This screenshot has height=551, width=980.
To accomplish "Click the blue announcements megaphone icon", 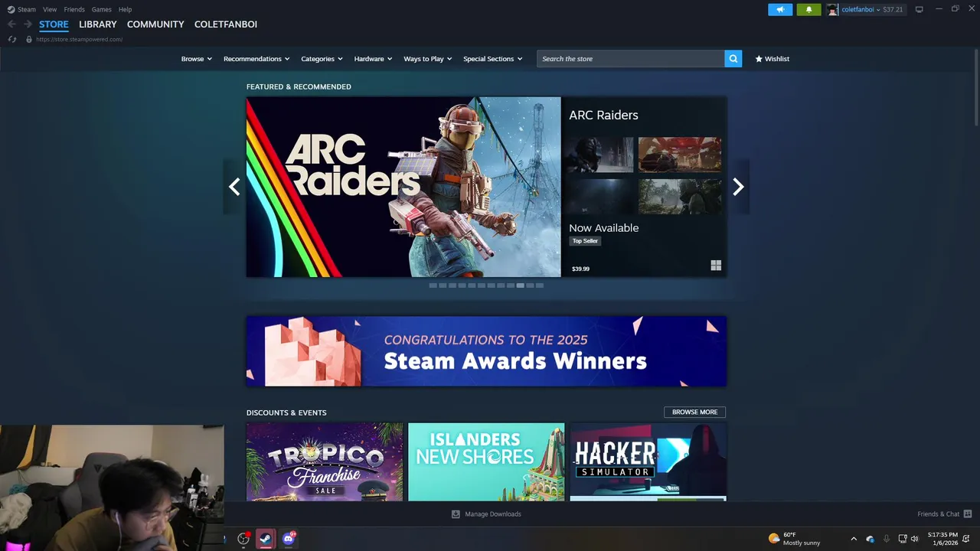I will click(780, 9).
